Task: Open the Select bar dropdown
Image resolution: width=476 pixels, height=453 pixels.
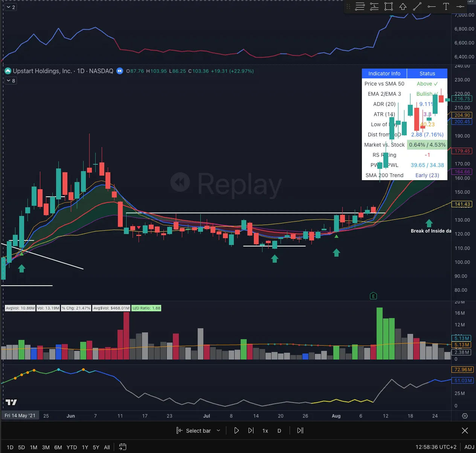Action: click(x=198, y=430)
